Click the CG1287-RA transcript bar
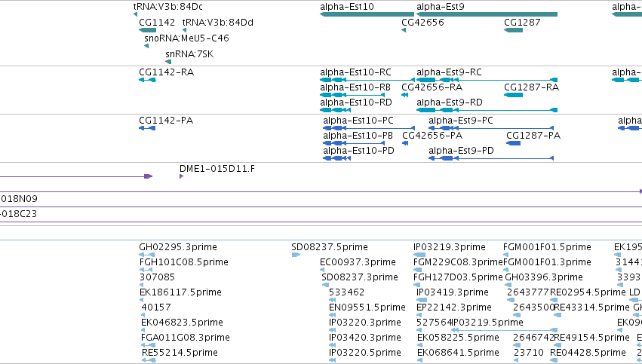 [514, 95]
